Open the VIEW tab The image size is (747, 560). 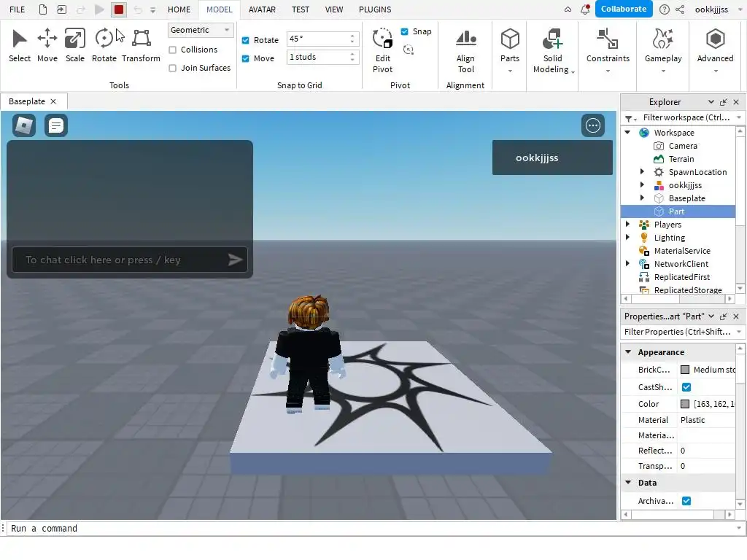pyautogui.click(x=334, y=9)
